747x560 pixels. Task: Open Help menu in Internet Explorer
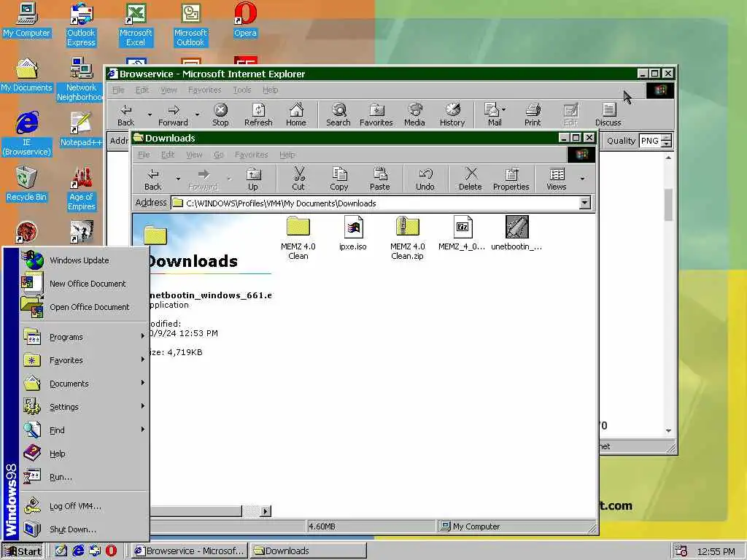point(270,90)
